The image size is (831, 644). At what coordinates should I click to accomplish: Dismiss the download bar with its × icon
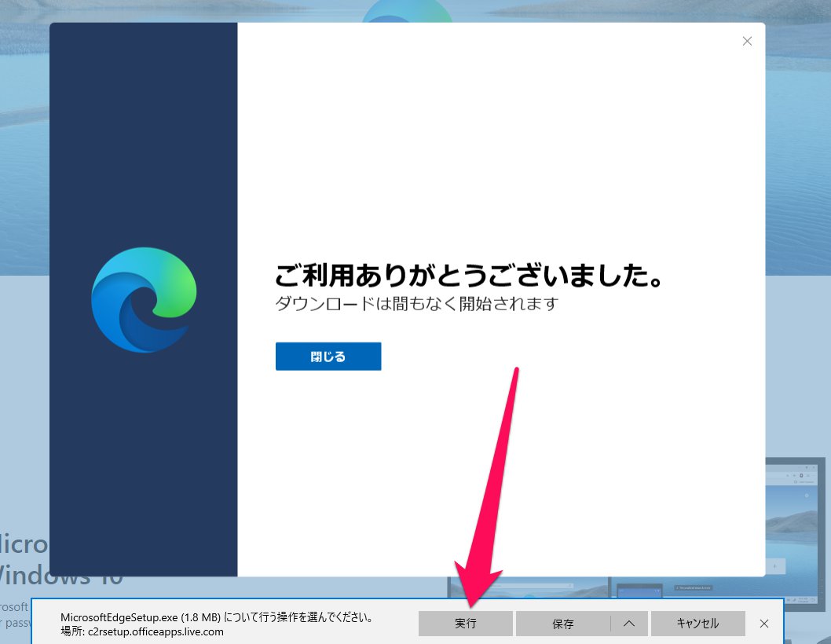click(763, 623)
